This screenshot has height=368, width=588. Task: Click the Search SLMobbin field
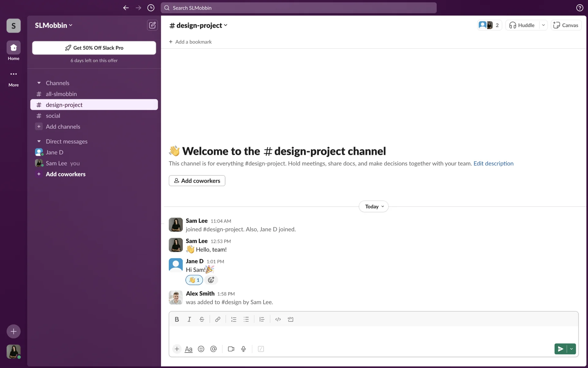(x=299, y=8)
